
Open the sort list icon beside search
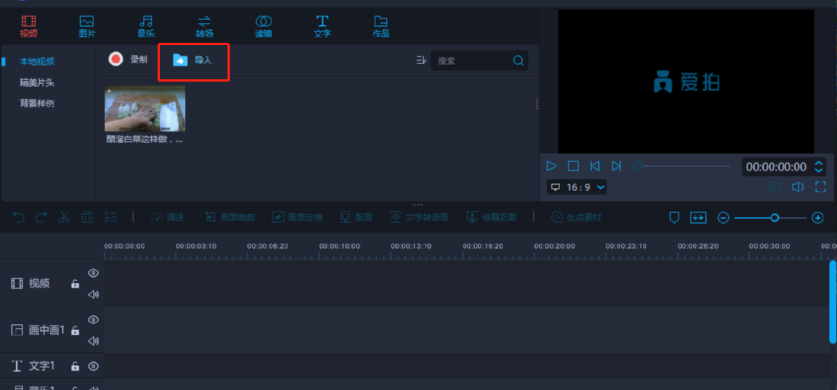421,60
